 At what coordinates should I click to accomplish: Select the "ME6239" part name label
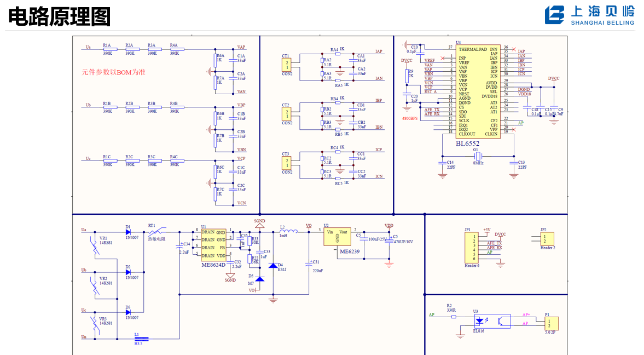350,251
